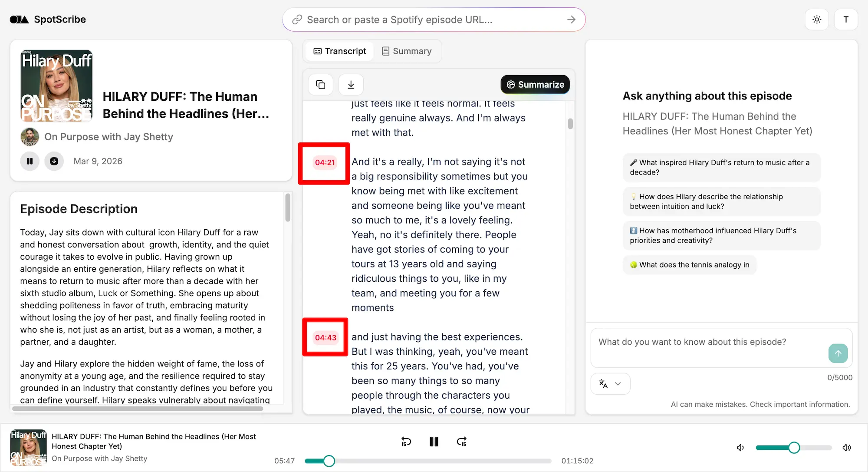Skip back 15 seconds in the player
The width and height of the screenshot is (868, 472).
pyautogui.click(x=406, y=441)
